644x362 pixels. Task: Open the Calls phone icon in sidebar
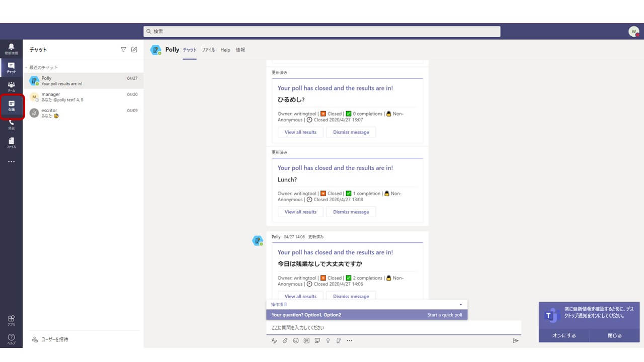coord(11,124)
